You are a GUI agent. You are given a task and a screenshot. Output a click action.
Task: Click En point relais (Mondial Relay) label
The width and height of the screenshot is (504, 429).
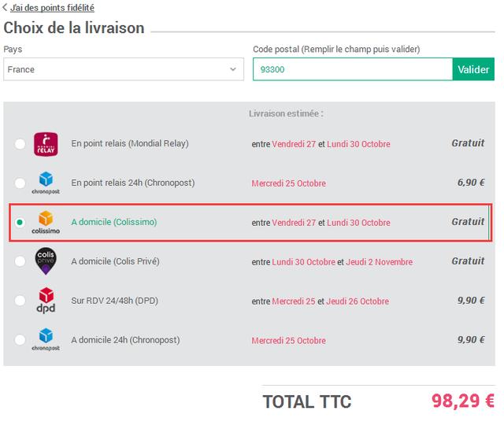tap(130, 143)
